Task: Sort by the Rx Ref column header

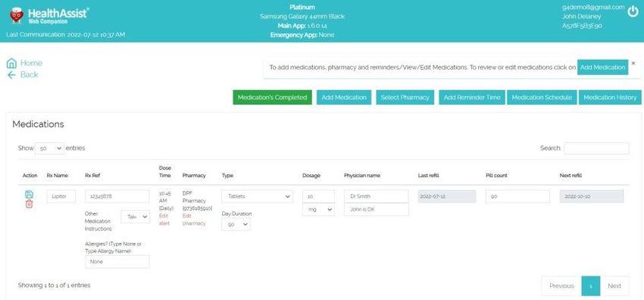Action: click(x=92, y=175)
